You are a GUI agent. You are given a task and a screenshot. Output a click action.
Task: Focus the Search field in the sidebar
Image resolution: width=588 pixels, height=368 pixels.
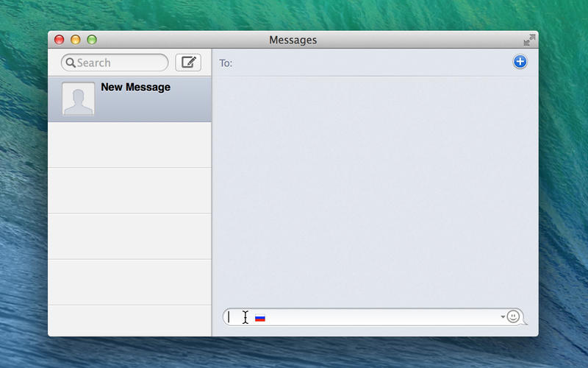[x=115, y=63]
